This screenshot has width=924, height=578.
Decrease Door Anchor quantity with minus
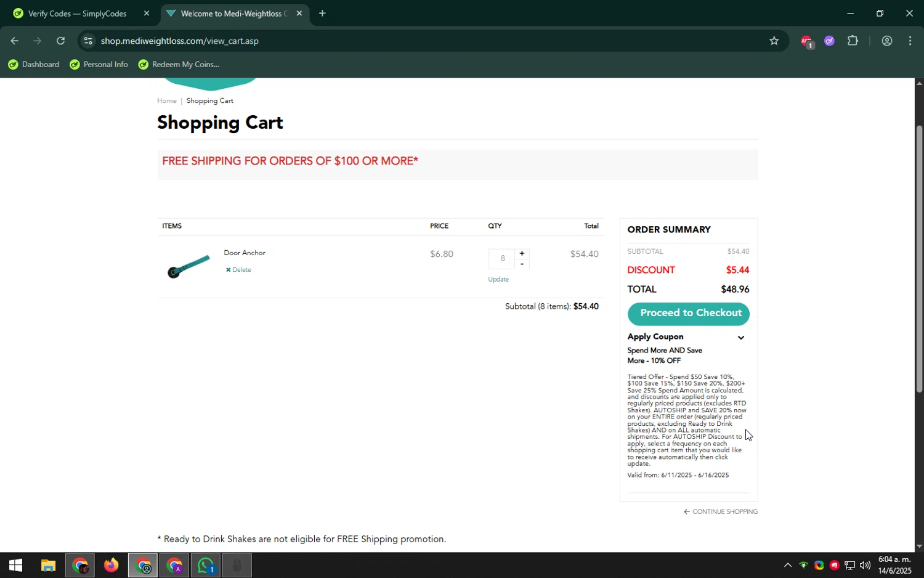coord(522,264)
